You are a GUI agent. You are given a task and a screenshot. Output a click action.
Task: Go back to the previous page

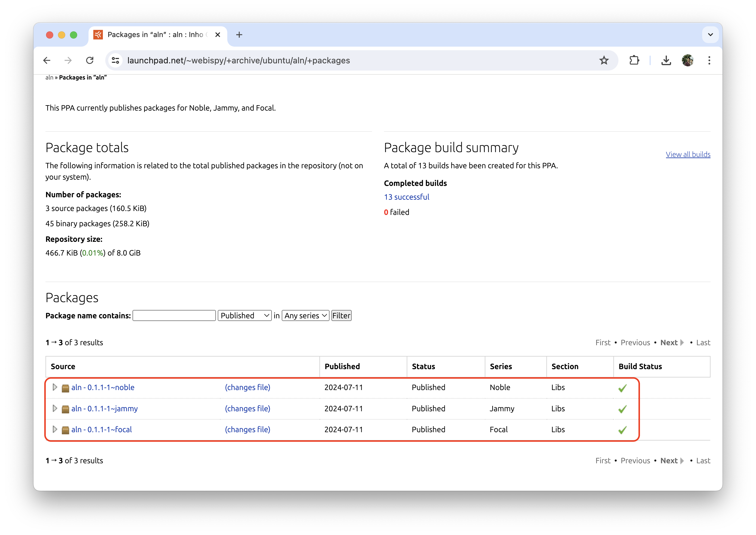(x=47, y=60)
